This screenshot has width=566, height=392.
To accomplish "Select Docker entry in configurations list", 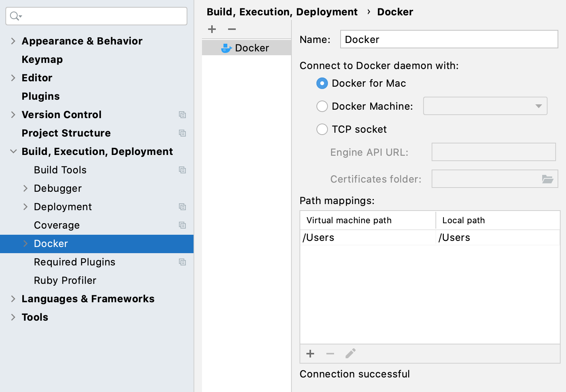I will coord(247,48).
